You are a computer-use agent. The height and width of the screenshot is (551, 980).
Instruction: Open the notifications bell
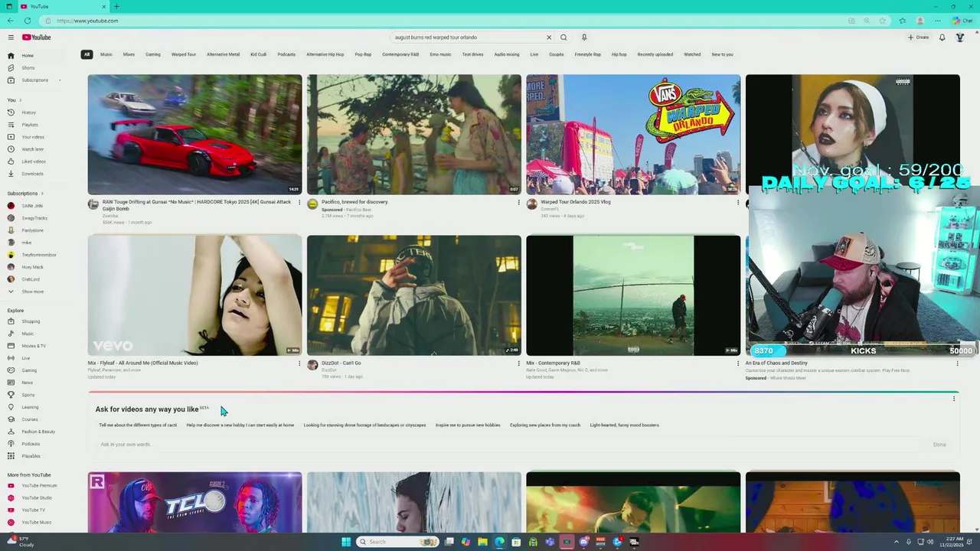pos(942,37)
